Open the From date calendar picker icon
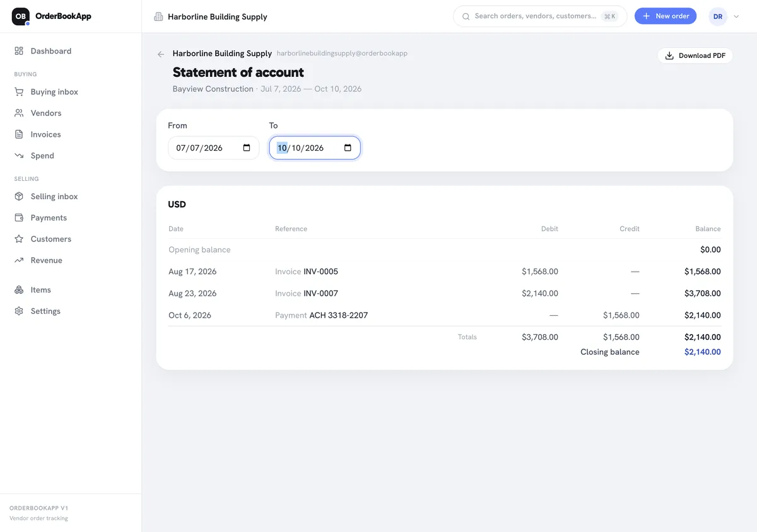 point(247,148)
